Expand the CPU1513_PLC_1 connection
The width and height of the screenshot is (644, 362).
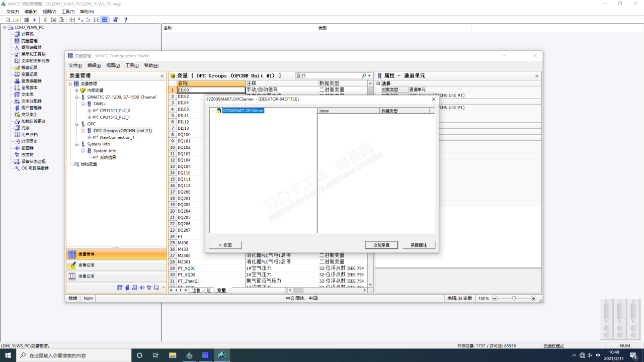pyautogui.click(x=90, y=117)
